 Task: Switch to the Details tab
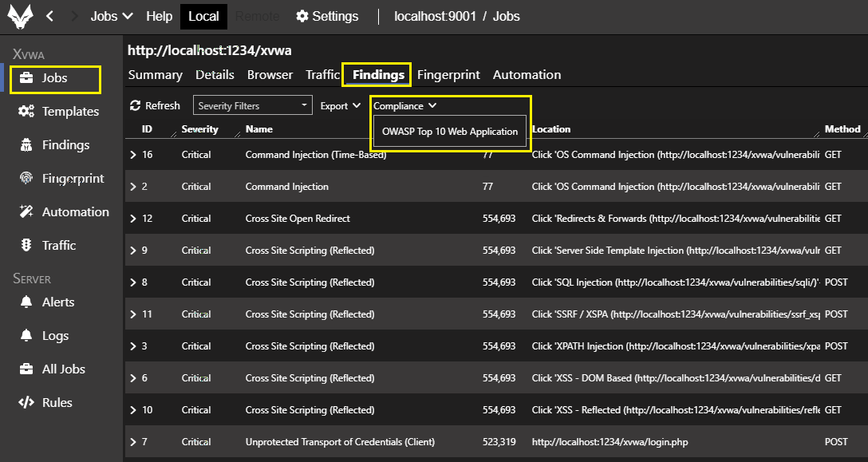click(215, 75)
